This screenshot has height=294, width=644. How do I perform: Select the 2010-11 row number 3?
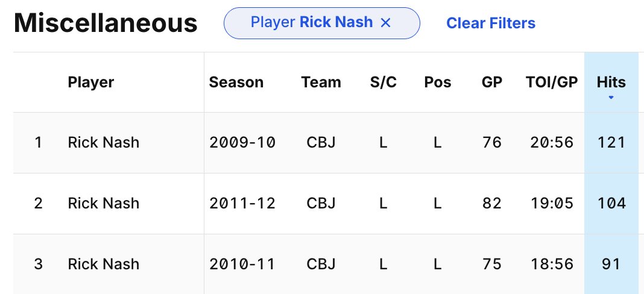point(38,264)
